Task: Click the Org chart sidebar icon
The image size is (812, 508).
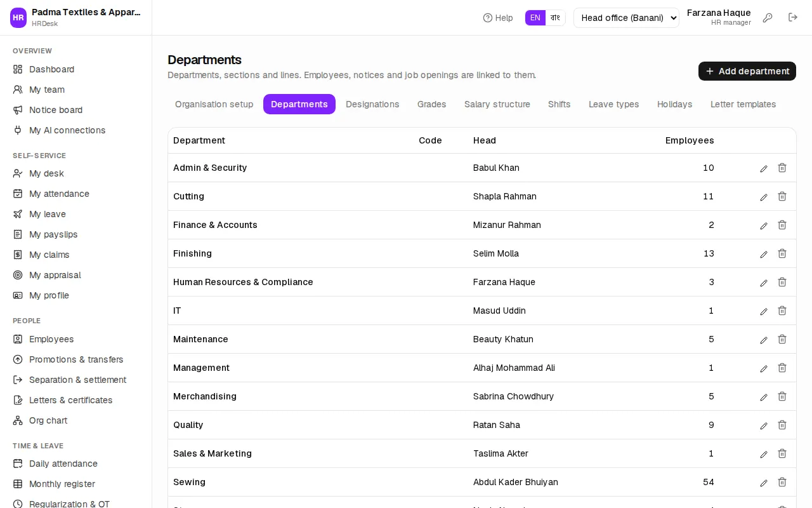Action: (x=18, y=420)
